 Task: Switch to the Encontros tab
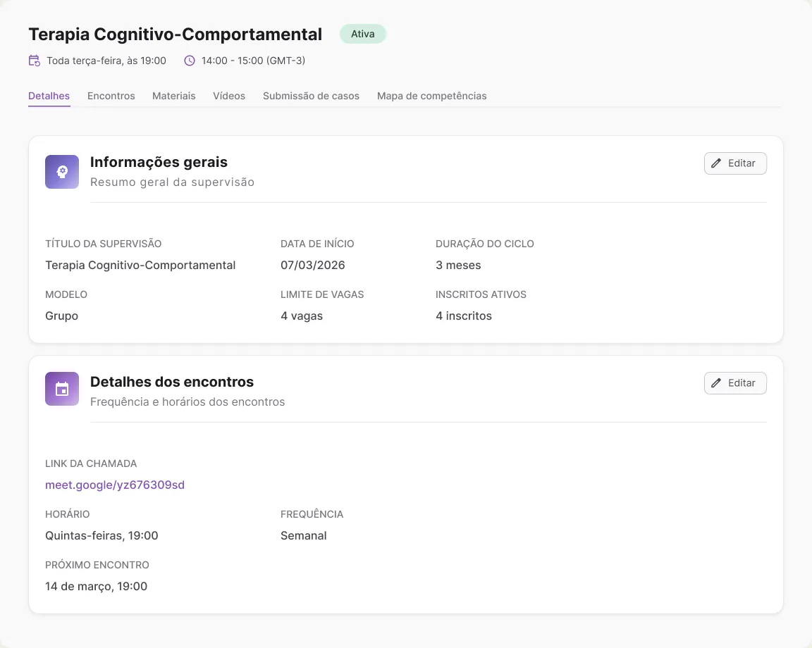click(111, 96)
